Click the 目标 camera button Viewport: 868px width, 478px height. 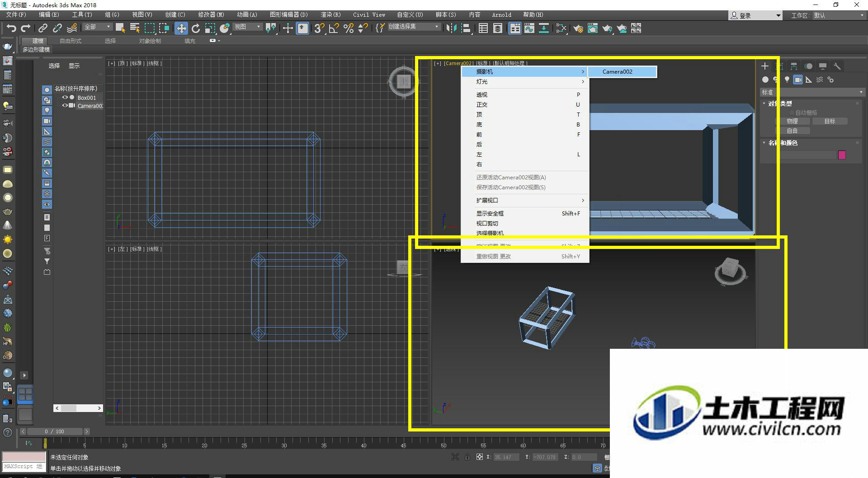830,121
